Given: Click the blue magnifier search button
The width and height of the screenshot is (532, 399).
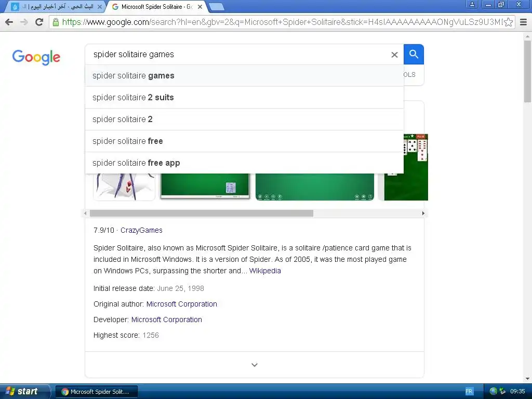Looking at the screenshot, I should coord(414,54).
